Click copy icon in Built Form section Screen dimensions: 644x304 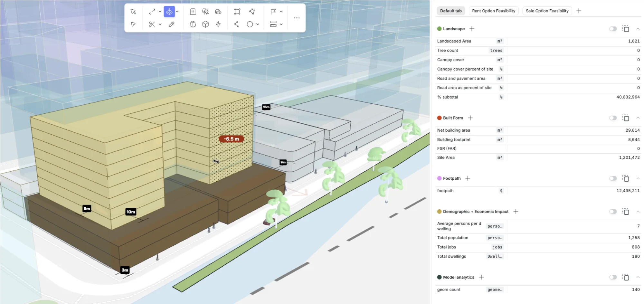click(x=626, y=118)
